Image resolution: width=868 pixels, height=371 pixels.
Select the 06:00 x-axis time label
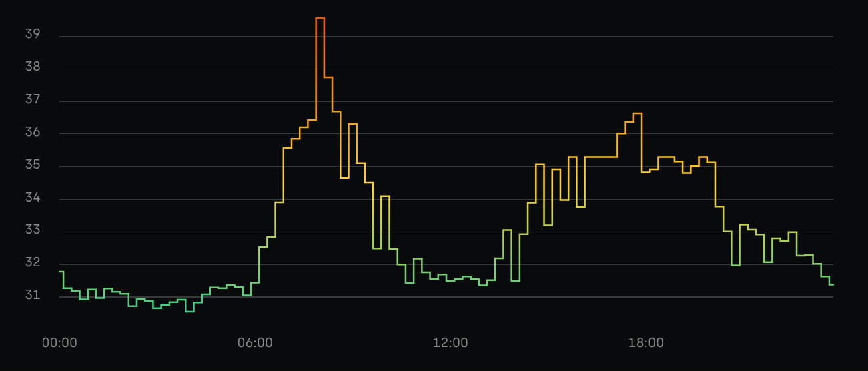[255, 343]
